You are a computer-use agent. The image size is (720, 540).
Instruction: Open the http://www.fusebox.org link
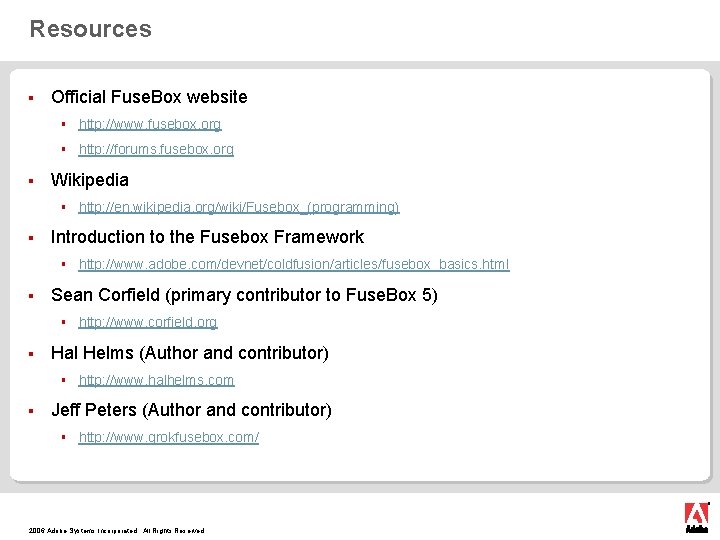click(x=150, y=124)
